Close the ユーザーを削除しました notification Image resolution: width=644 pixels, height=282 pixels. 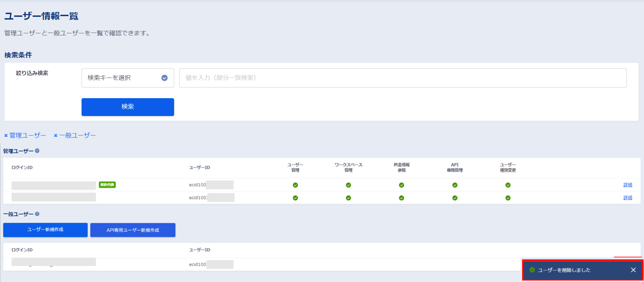click(x=633, y=270)
